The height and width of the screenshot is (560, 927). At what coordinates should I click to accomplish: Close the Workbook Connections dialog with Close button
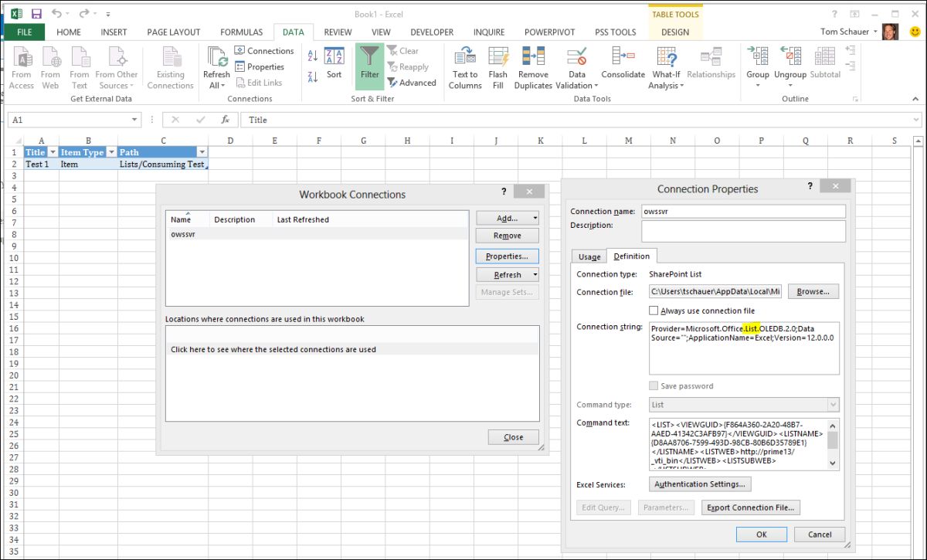(x=513, y=437)
